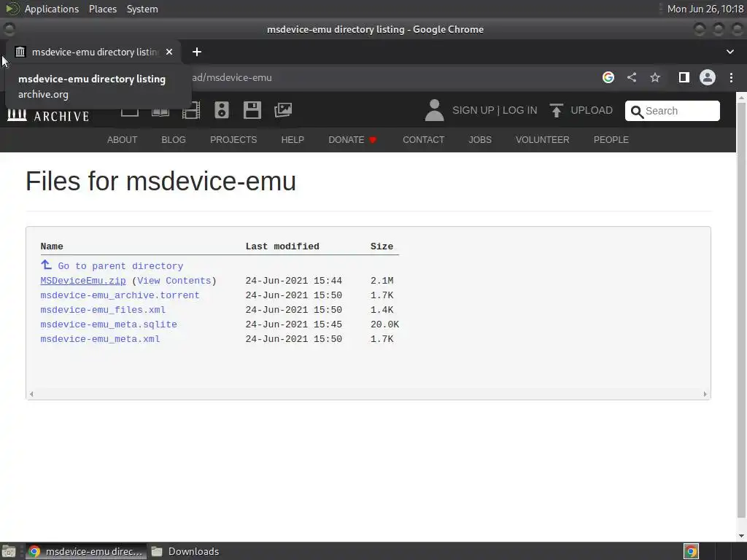Download MSDeviceEmu.zip file
Viewport: 747px width, 560px height.
[x=83, y=281]
